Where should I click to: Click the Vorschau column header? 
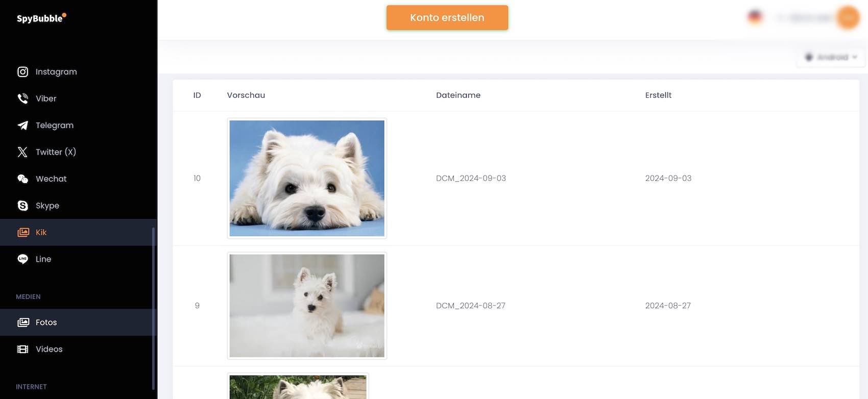point(246,95)
